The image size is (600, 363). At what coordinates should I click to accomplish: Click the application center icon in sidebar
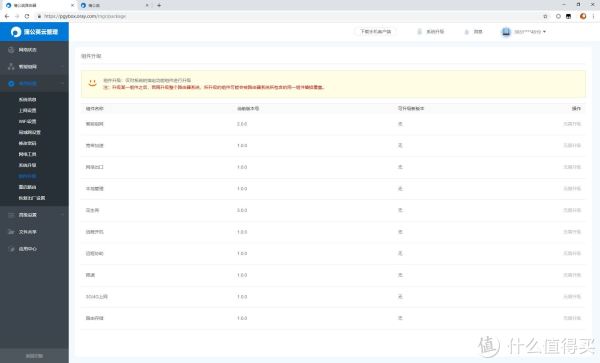point(11,249)
